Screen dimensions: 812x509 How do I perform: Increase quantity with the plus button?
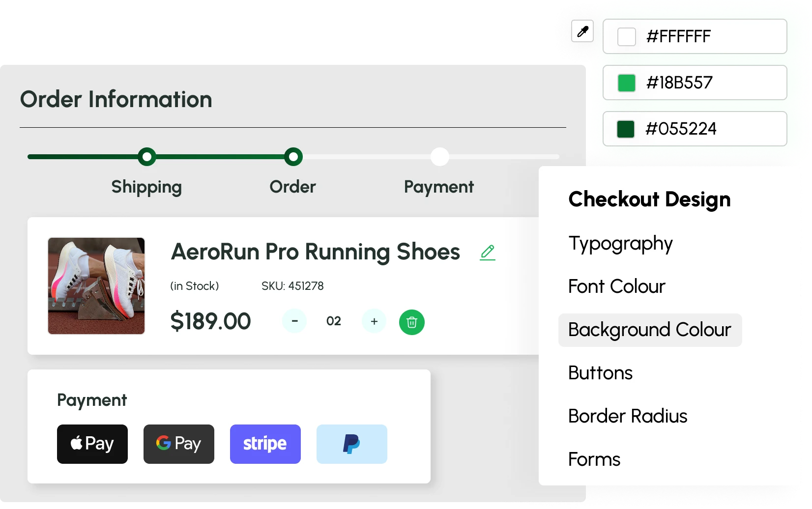[374, 321]
